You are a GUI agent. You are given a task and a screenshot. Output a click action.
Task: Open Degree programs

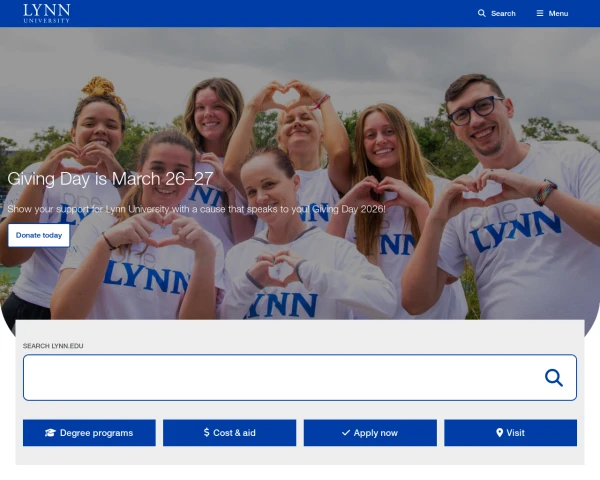tap(89, 433)
